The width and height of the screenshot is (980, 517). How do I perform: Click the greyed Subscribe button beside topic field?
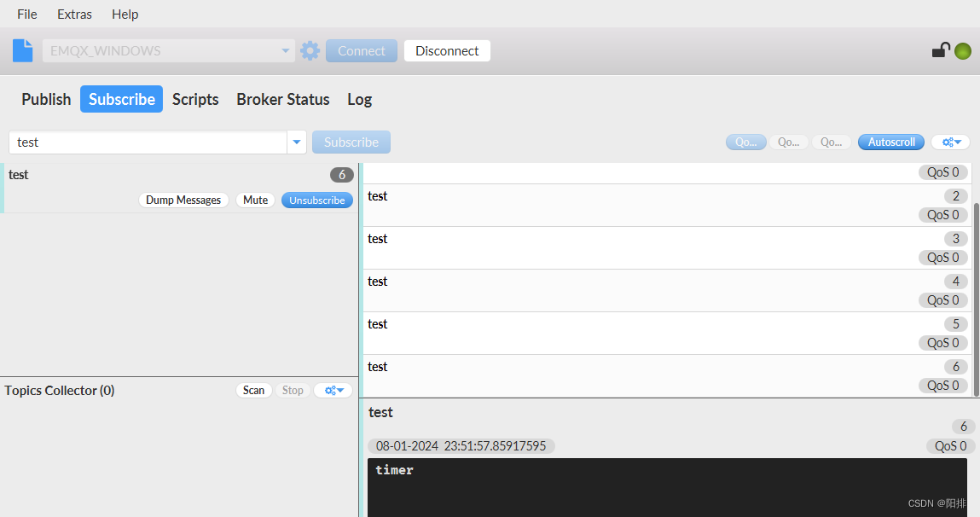click(351, 142)
